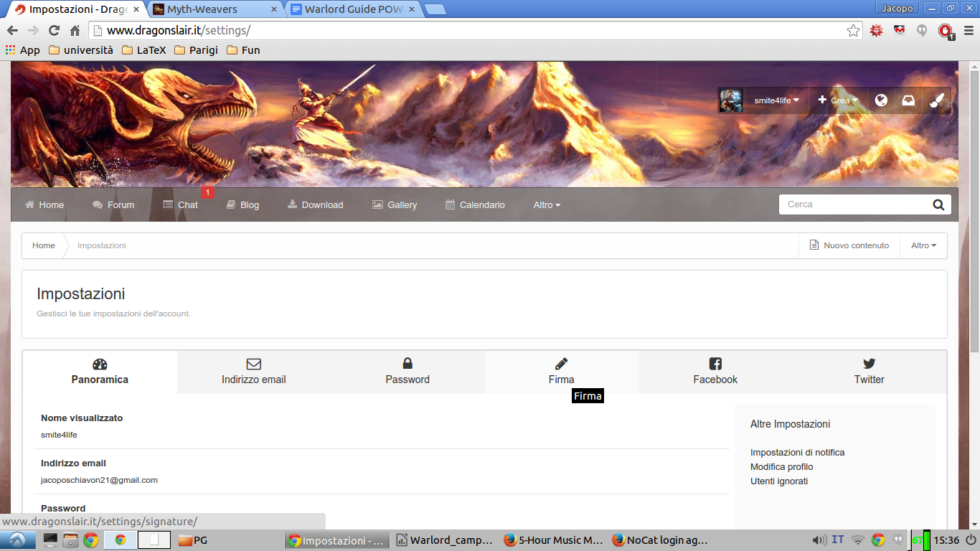Open the App launcher in the bookmarks bar
This screenshot has width=980, height=551.
click(23, 50)
